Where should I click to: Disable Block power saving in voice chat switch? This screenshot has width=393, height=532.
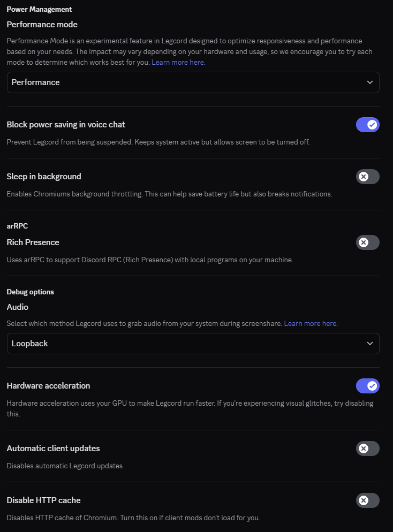tap(367, 125)
